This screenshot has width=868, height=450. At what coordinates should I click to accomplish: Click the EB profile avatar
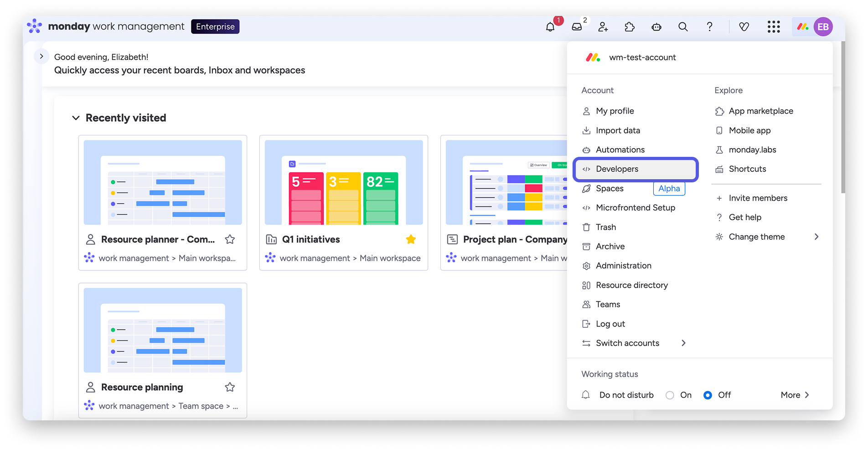(x=823, y=27)
